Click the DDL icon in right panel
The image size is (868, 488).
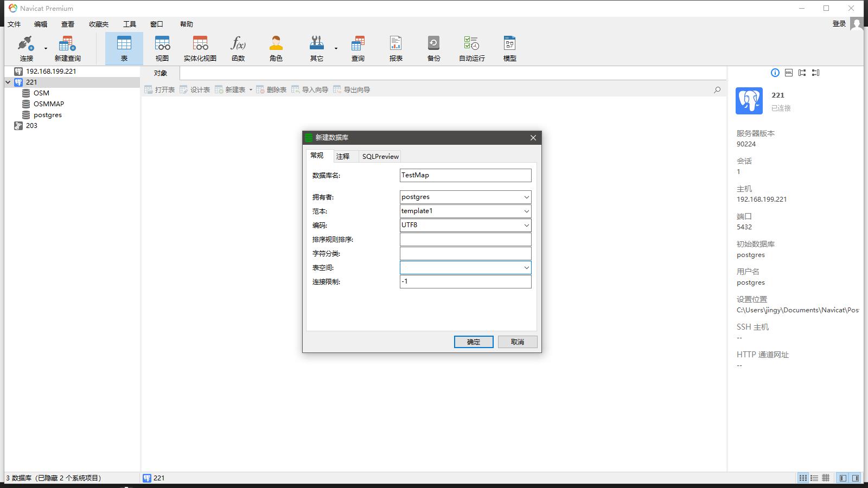[789, 73]
